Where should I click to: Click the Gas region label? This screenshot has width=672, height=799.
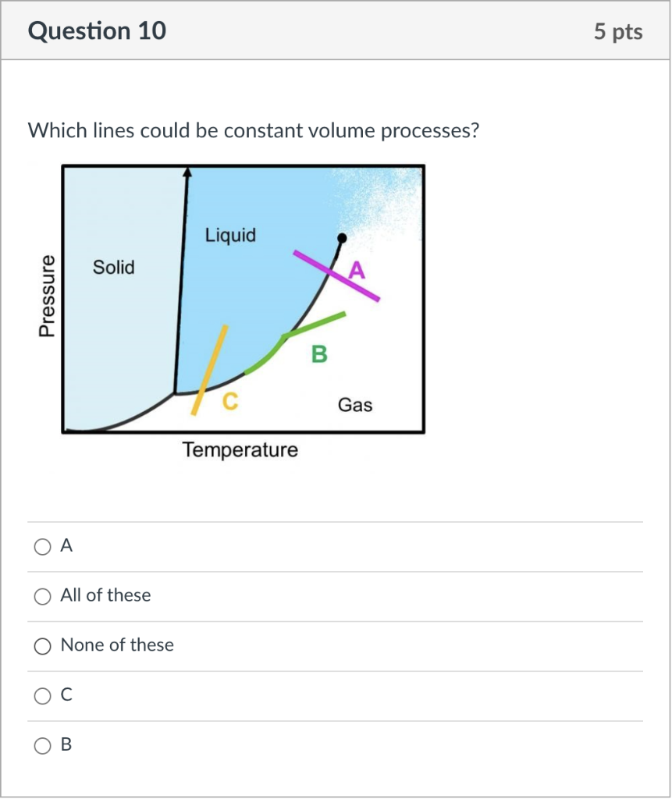[355, 405]
